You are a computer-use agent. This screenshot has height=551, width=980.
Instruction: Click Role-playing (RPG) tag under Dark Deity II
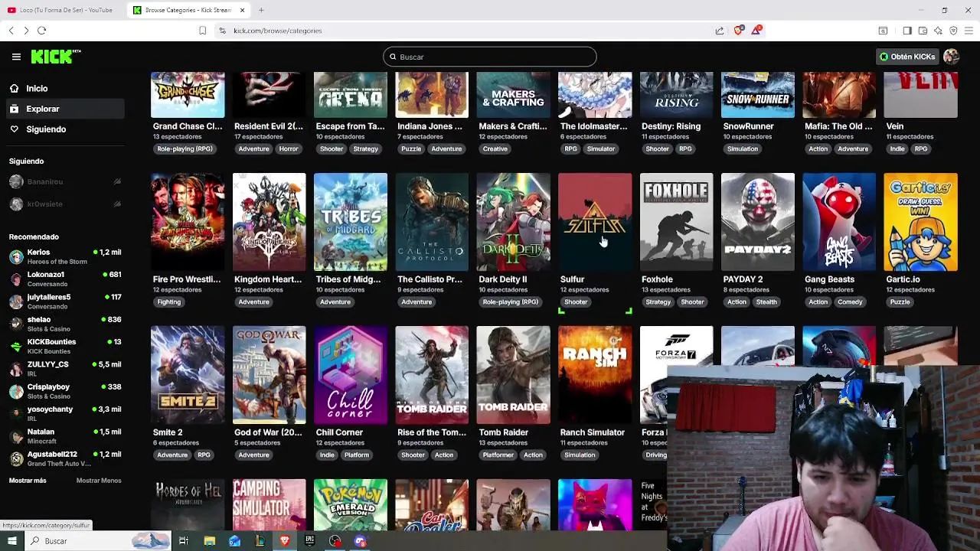click(x=510, y=302)
